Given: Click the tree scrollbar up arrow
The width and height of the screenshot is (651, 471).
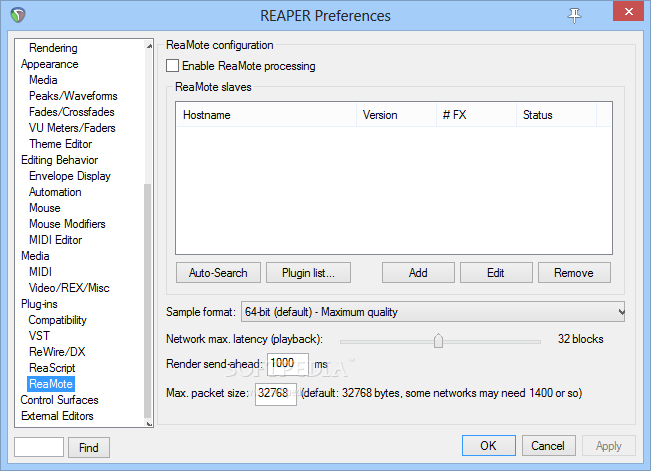Looking at the screenshot, I should (149, 46).
